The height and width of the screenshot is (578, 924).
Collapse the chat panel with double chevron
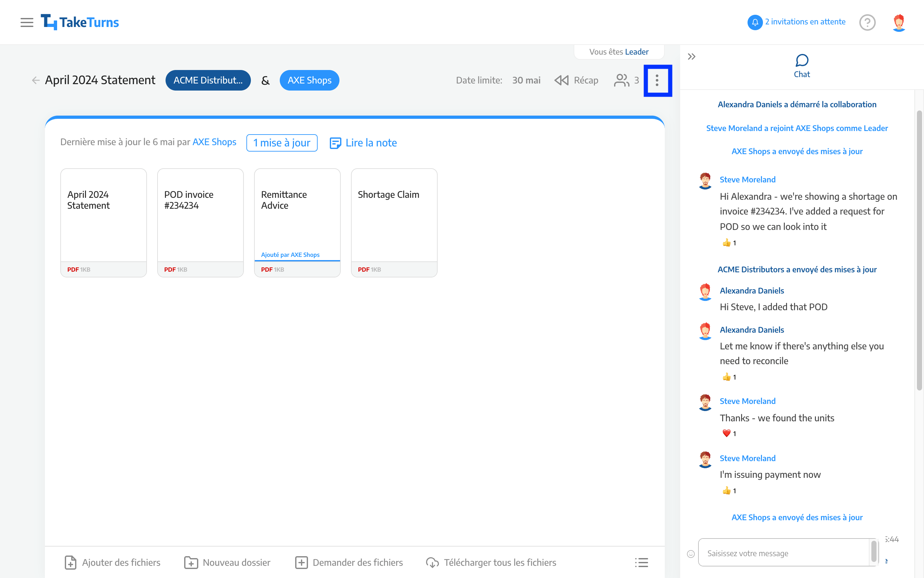click(691, 57)
